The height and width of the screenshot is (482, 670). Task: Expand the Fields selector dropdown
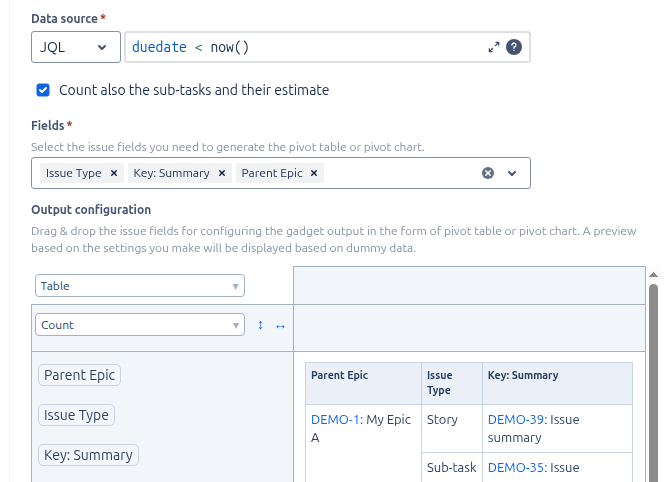tap(512, 173)
